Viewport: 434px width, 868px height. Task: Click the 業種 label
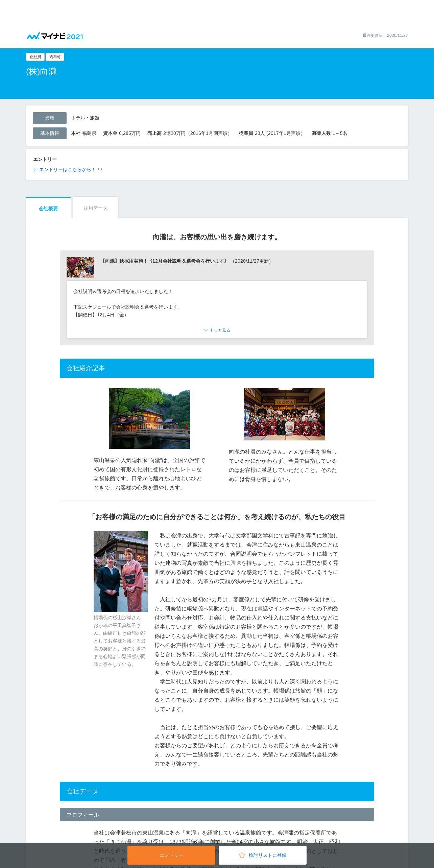(x=50, y=118)
